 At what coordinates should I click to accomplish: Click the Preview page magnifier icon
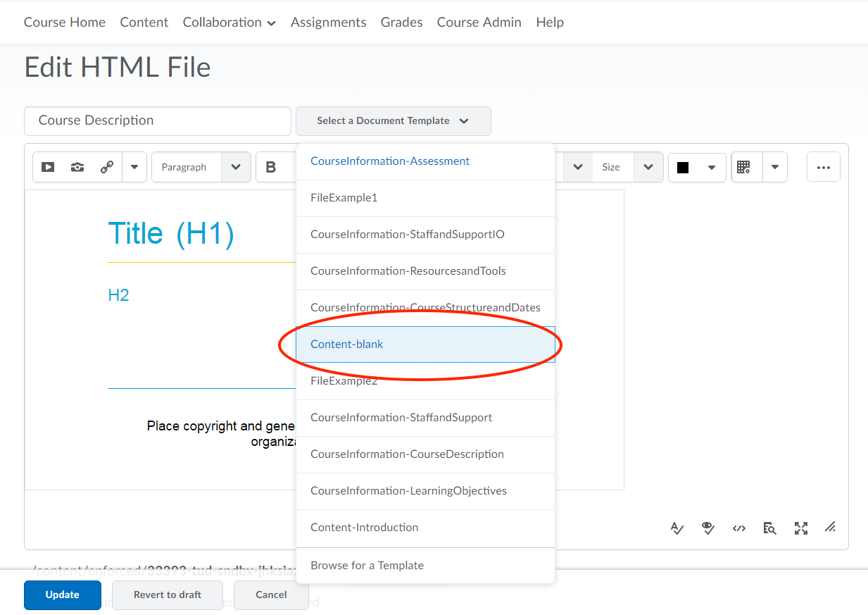(770, 528)
